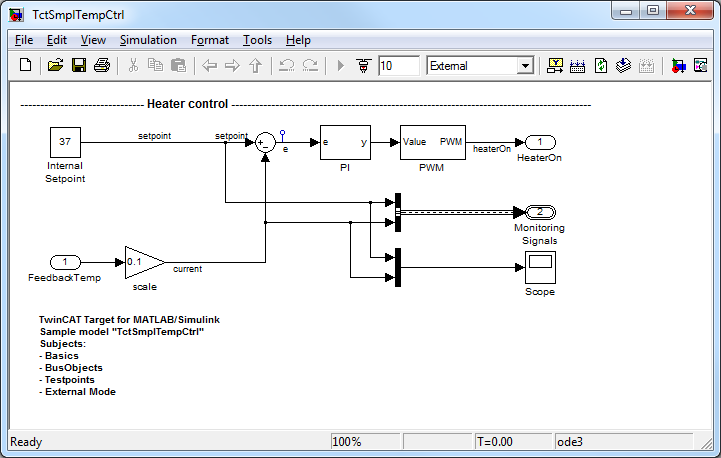
Task: Go up to parent system arrow icon
Action: (x=256, y=65)
